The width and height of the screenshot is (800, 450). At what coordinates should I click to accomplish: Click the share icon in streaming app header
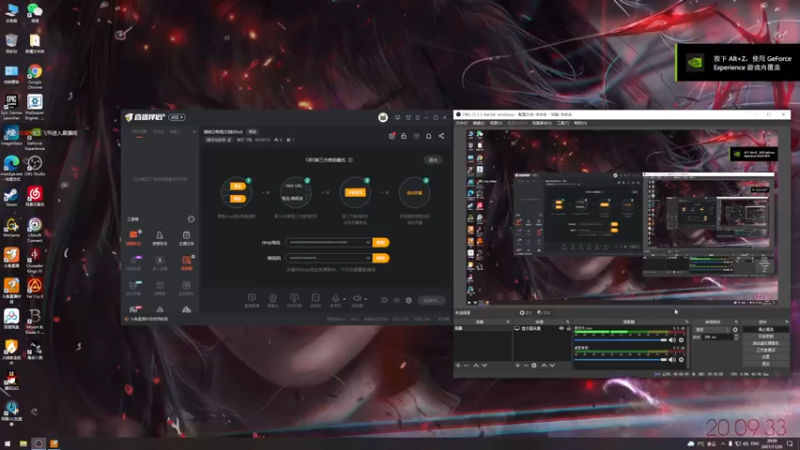coord(441,136)
